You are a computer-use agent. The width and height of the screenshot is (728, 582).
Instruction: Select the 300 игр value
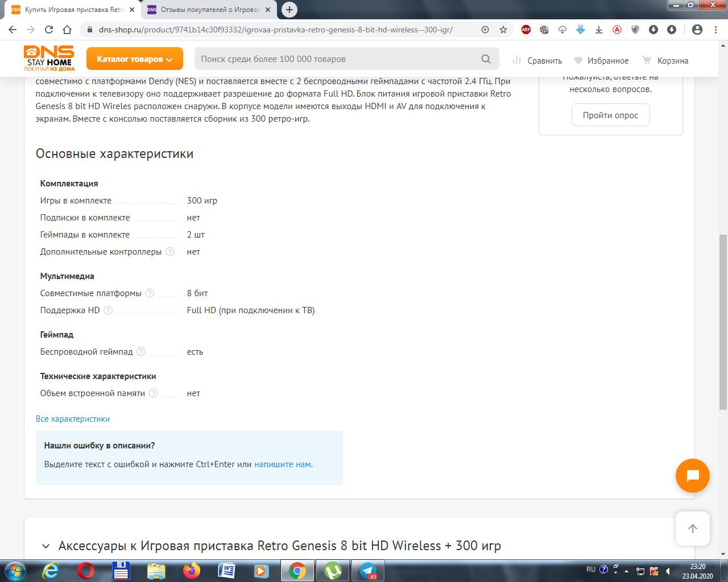click(202, 201)
